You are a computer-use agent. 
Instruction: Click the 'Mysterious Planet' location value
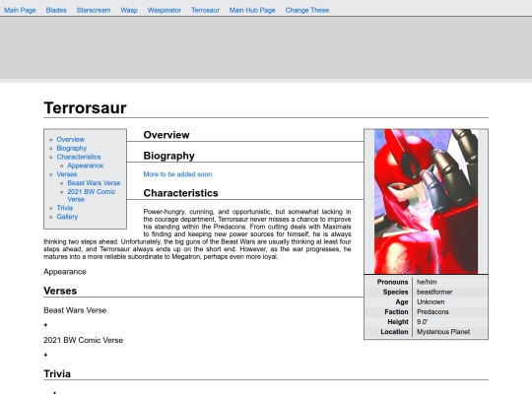(x=443, y=332)
